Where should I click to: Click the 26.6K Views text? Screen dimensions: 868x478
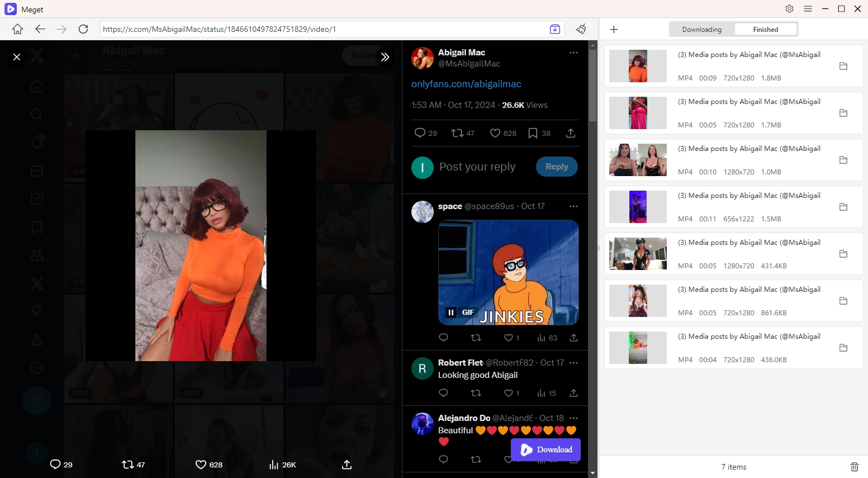[x=525, y=105]
